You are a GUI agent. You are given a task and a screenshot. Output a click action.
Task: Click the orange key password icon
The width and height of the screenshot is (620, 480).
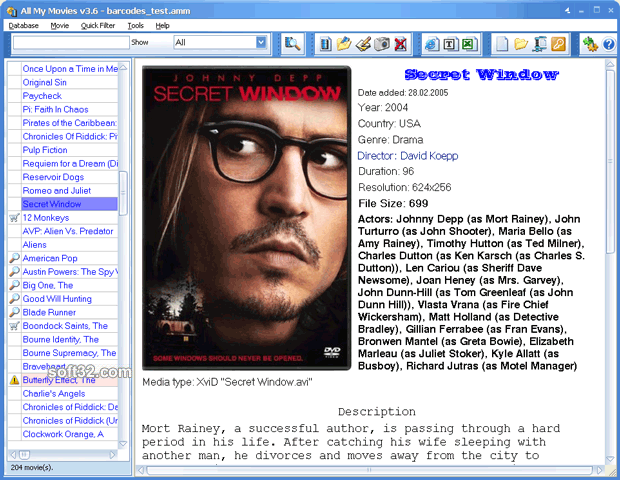558,43
